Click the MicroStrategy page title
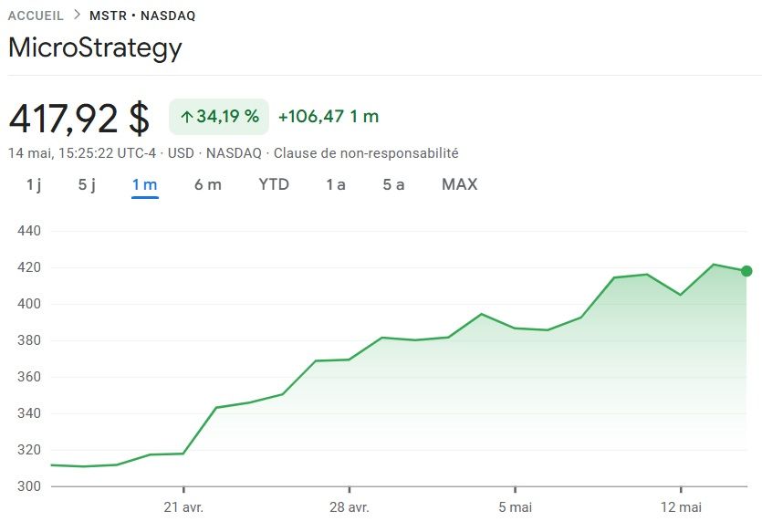 (x=95, y=47)
